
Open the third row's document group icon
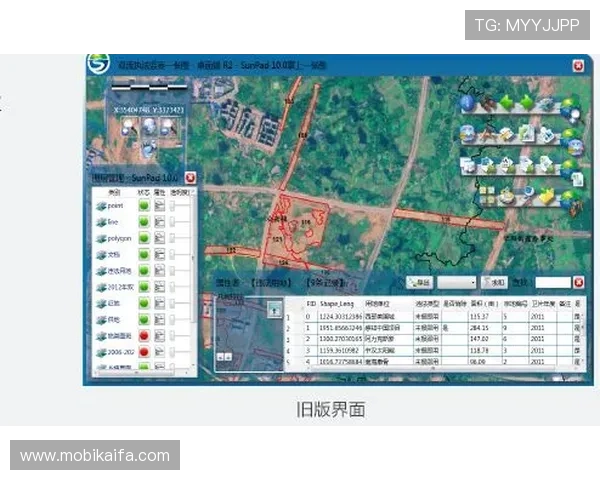pos(572,173)
